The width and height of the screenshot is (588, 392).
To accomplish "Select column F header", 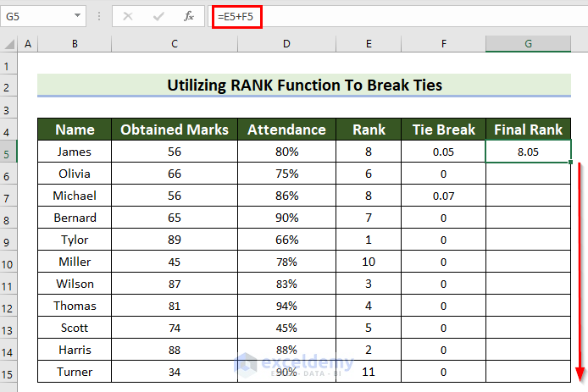I will click(x=444, y=44).
